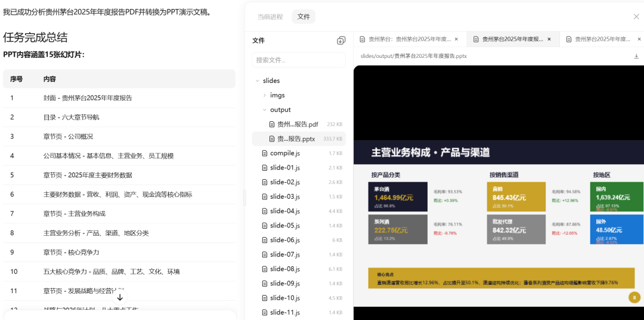Click the path text slides/output/贵州茅台2025年年度报告.pptx

[x=414, y=56]
